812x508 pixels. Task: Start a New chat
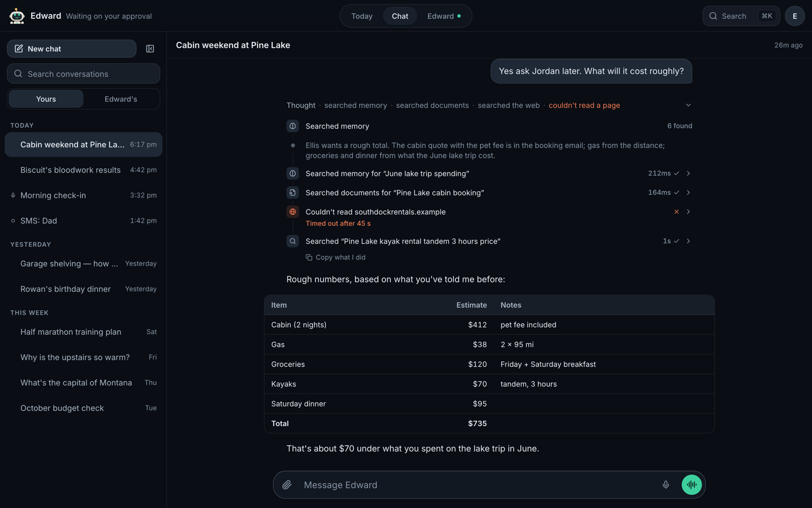click(72, 49)
